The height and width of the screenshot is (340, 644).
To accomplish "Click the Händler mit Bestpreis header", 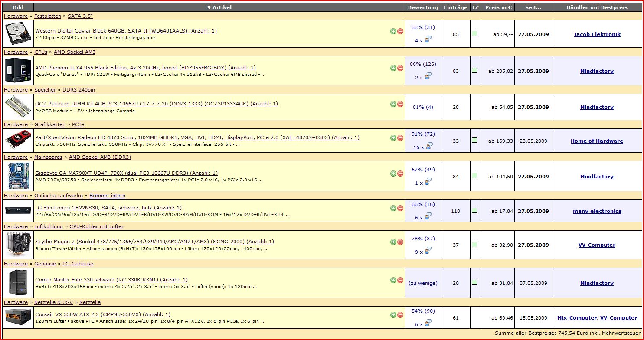I will pos(597,7).
